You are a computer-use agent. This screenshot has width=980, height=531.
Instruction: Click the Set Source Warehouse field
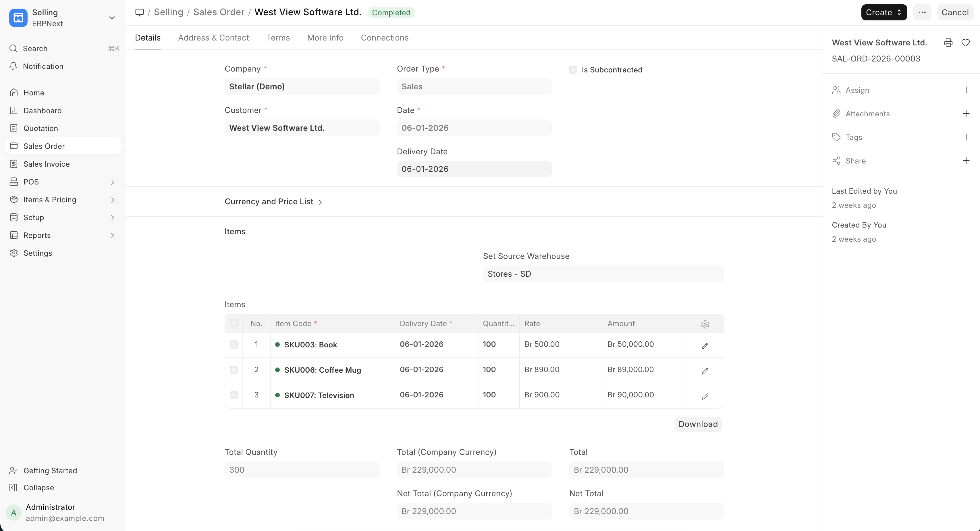(603, 274)
